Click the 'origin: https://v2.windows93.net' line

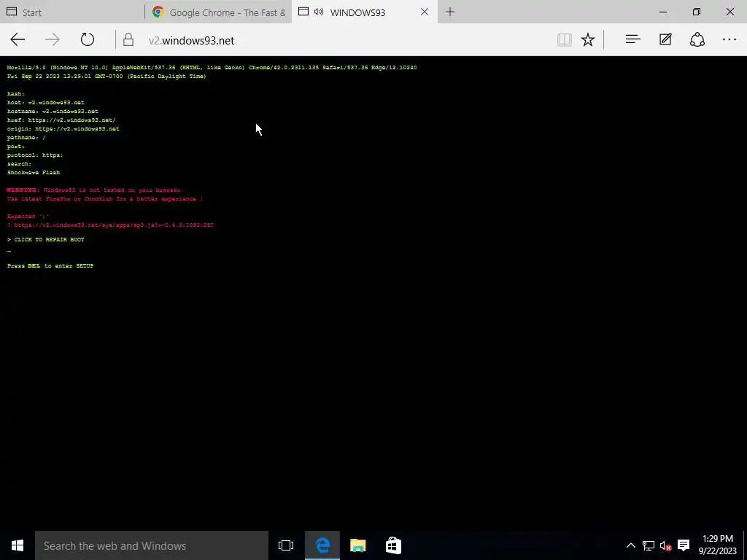63,128
